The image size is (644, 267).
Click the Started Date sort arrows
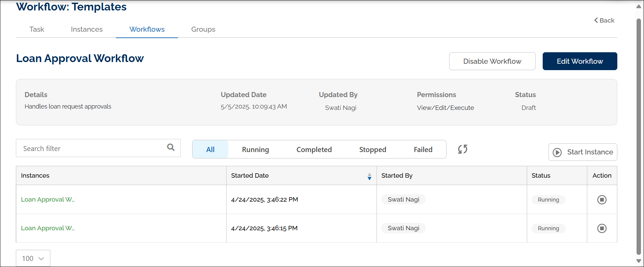coord(369,176)
